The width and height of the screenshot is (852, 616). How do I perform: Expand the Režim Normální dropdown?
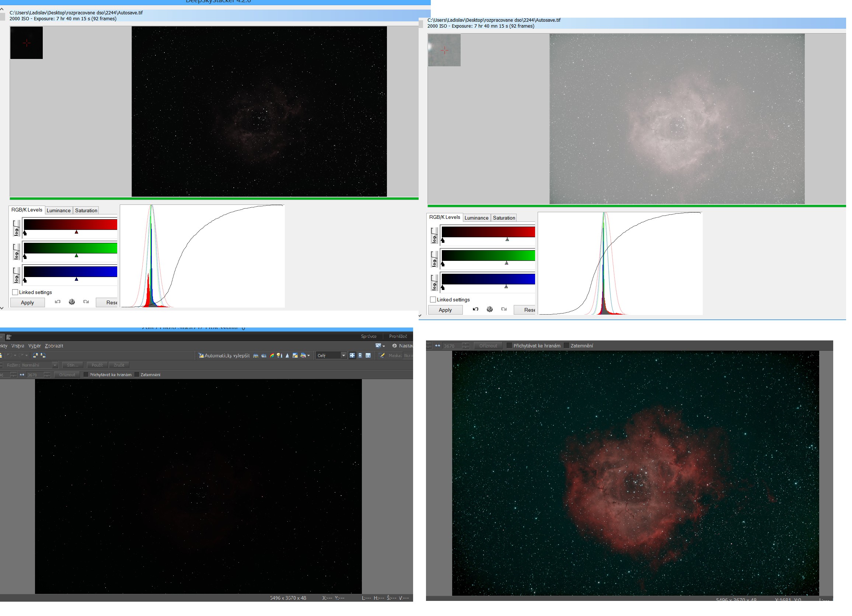55,365
